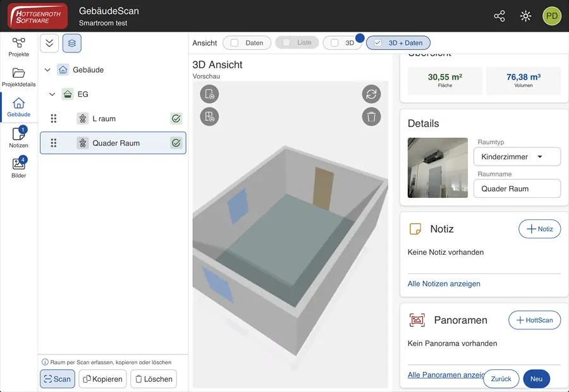
Task: Click add door icon in 3D preview
Action: point(209,94)
